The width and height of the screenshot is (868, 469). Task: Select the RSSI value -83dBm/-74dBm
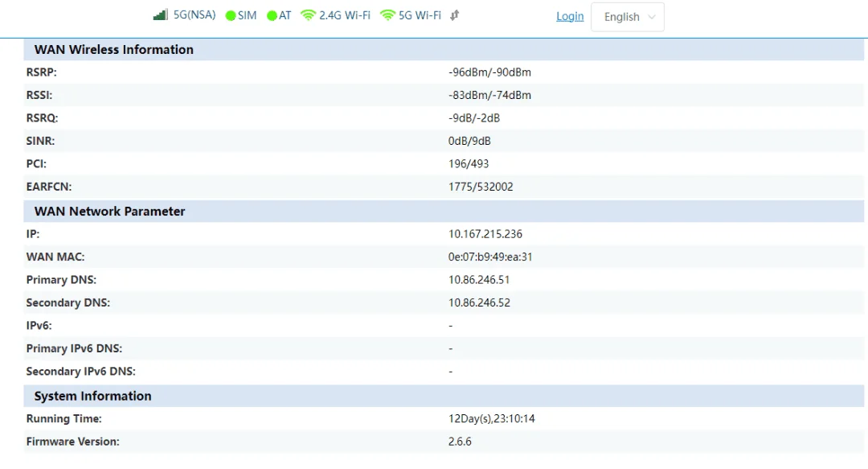coord(489,96)
